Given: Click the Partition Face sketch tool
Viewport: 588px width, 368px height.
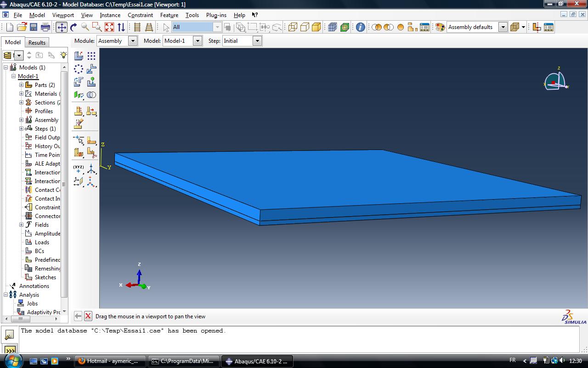Looking at the screenshot, I should (91, 140).
